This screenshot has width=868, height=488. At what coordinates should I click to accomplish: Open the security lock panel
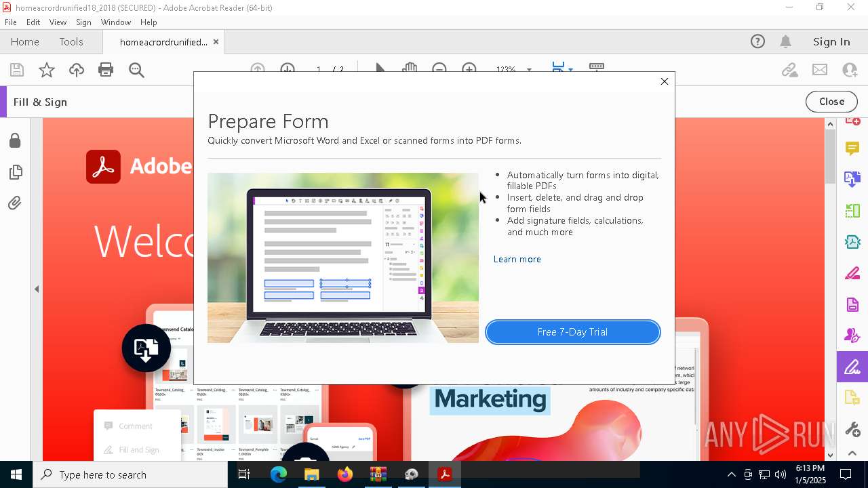15,140
